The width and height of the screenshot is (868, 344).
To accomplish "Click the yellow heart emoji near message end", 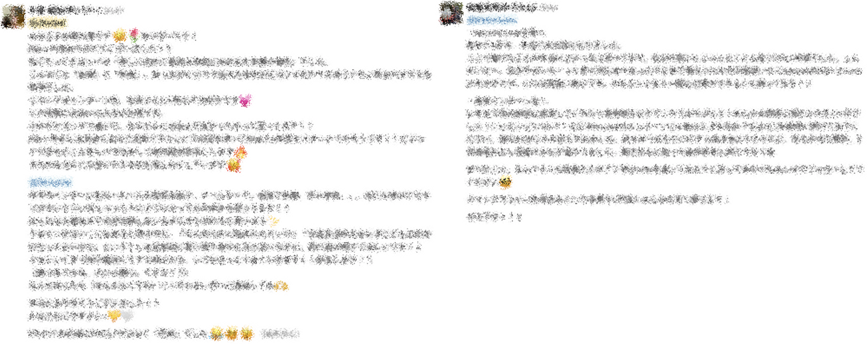I will coord(114,315).
